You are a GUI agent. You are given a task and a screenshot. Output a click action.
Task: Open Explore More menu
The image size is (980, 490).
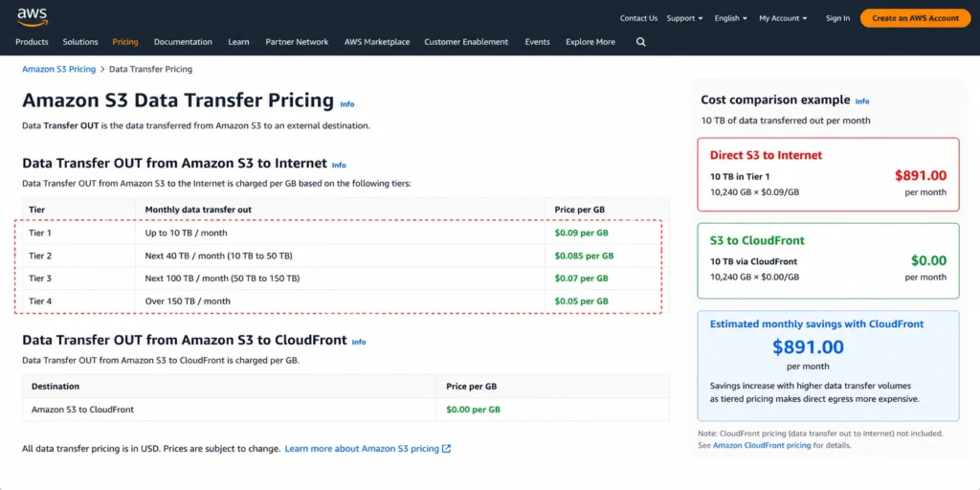(590, 42)
